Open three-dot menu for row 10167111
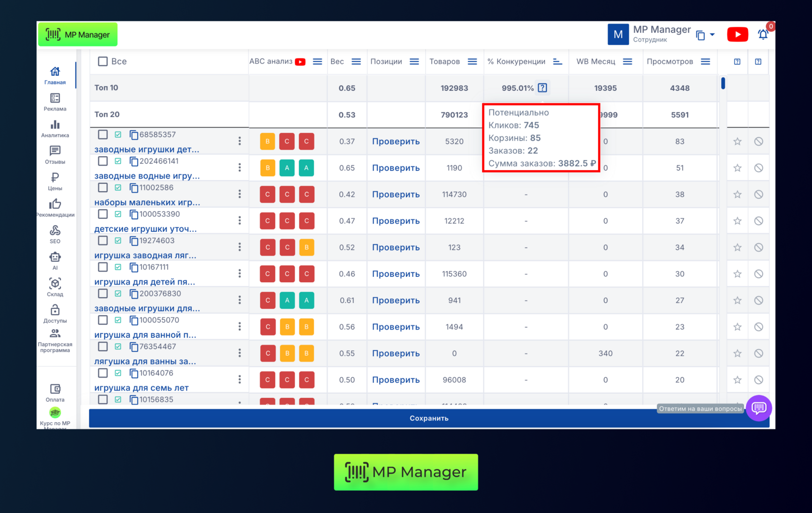Viewport: 812px width, 513px height. [239, 273]
